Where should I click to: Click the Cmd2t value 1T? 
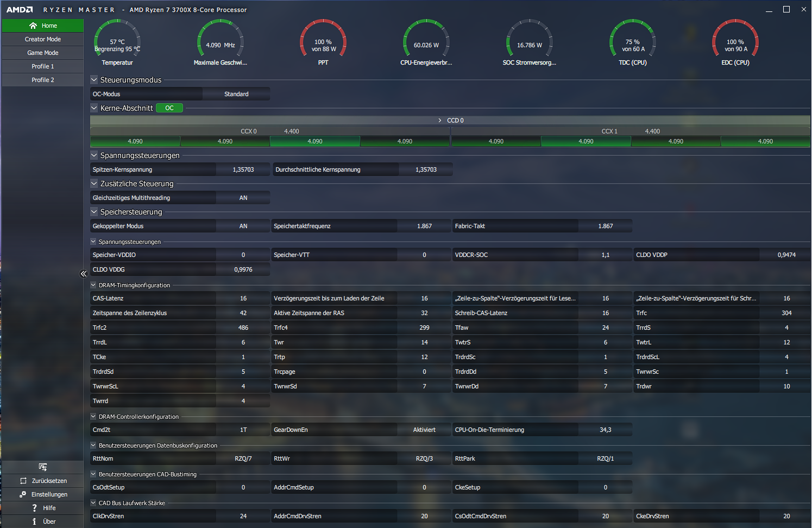pyautogui.click(x=243, y=430)
